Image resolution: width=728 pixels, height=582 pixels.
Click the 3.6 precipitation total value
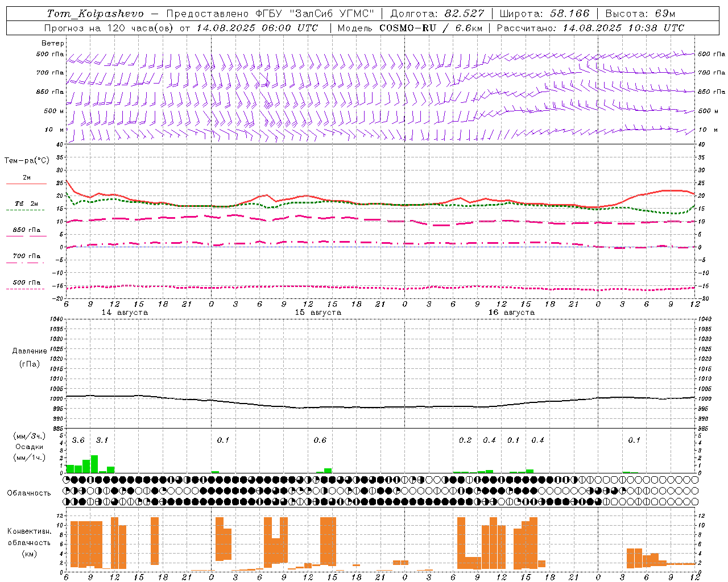click(x=78, y=440)
